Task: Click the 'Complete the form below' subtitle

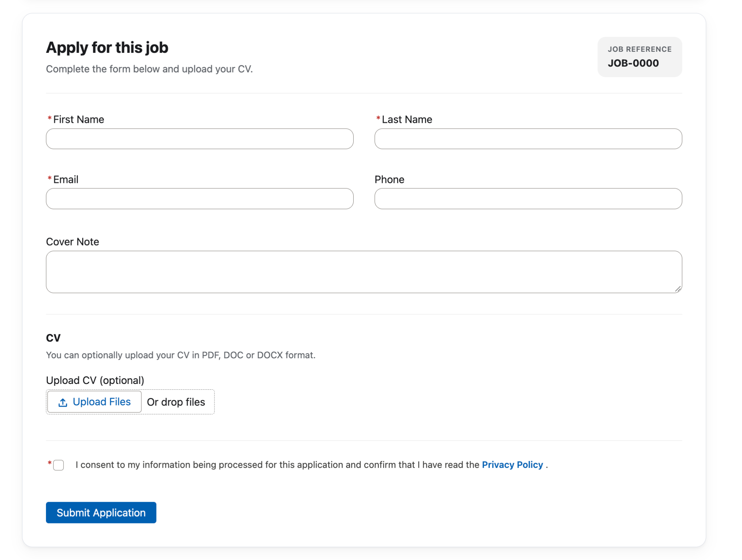Action: [149, 69]
